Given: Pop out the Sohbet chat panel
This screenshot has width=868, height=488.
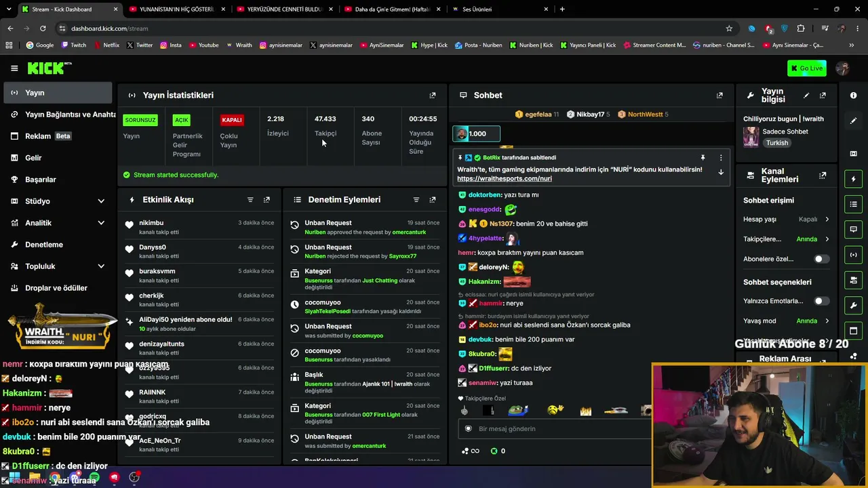Looking at the screenshot, I should [719, 96].
